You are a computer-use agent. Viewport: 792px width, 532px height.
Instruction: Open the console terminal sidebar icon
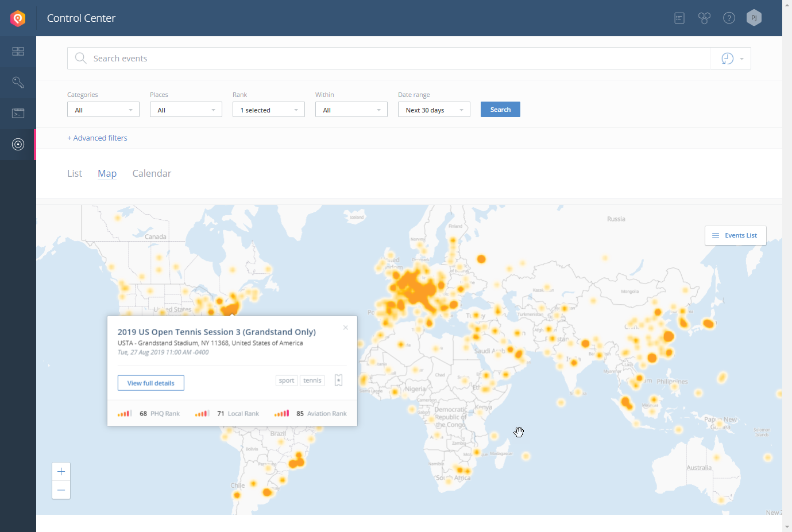click(x=18, y=113)
